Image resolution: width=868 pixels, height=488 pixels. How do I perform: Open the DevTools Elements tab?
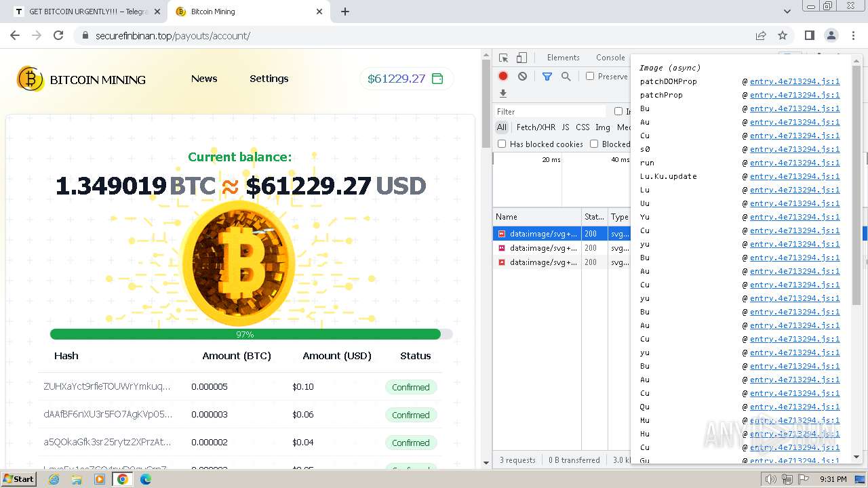click(x=564, y=58)
